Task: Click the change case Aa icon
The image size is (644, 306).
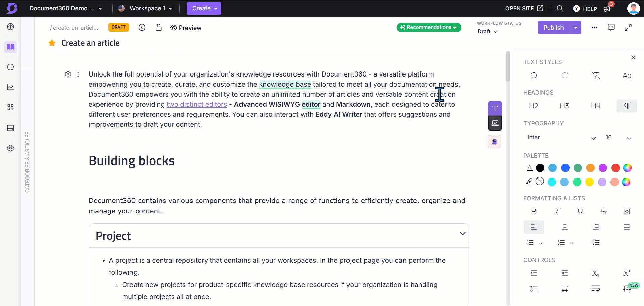Action: point(627,75)
